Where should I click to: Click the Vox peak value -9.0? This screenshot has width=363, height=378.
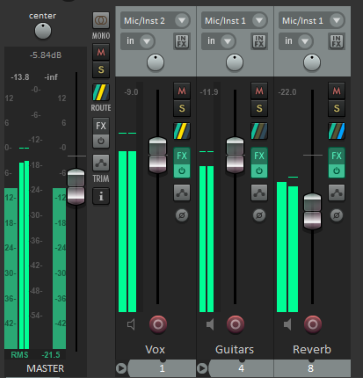point(131,92)
